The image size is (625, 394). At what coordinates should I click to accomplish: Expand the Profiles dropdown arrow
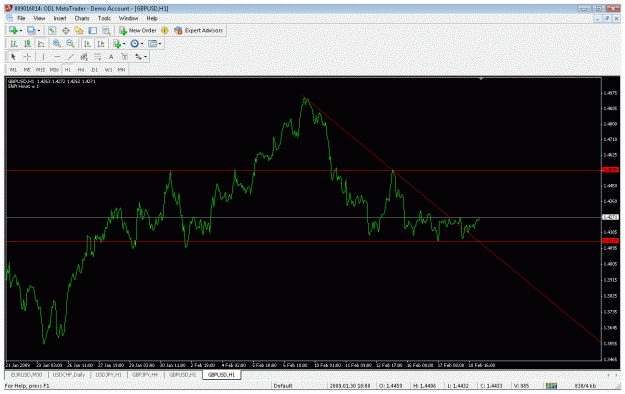tap(39, 31)
